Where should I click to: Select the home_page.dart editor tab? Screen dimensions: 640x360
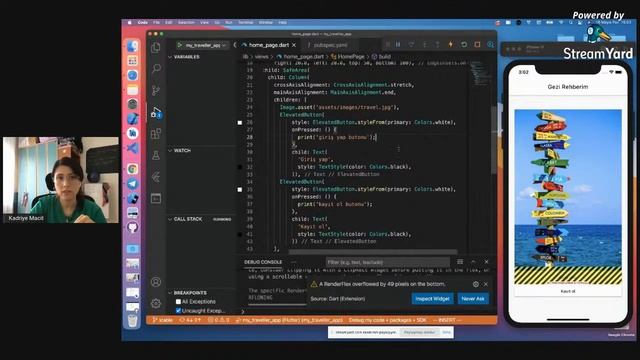[269, 45]
